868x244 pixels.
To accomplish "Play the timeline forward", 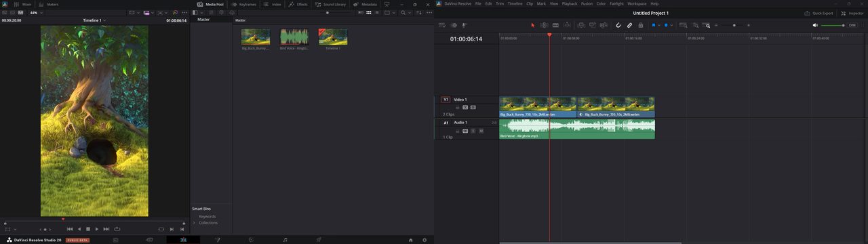I will [97, 229].
